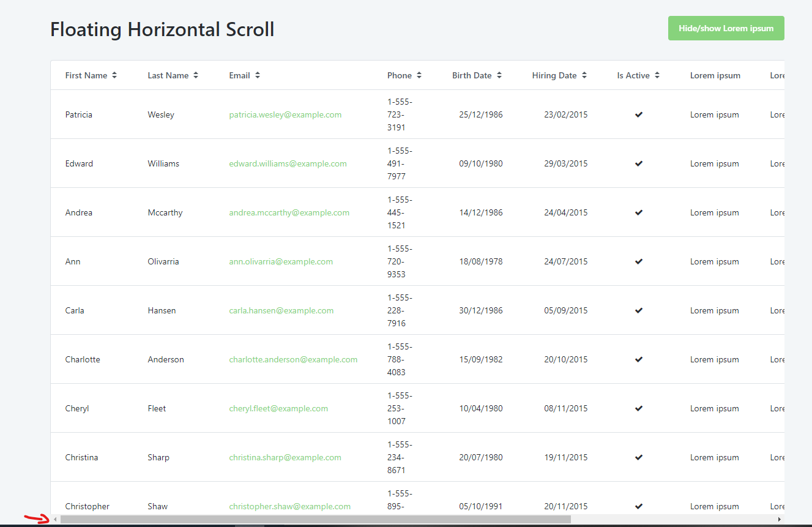Click the floating horizontal scrollbar thumb
Viewport: 812px width, 527px height.
pyautogui.click(x=315, y=519)
